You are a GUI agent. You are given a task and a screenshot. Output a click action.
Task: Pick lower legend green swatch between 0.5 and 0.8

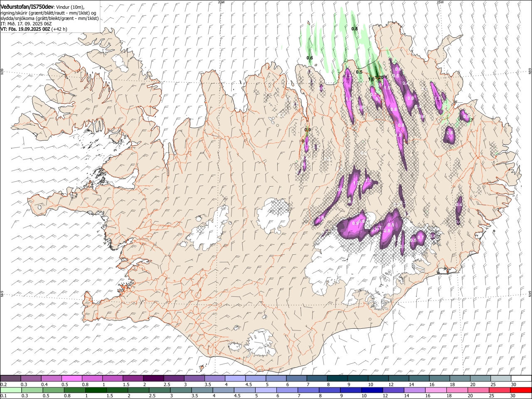point(53,390)
